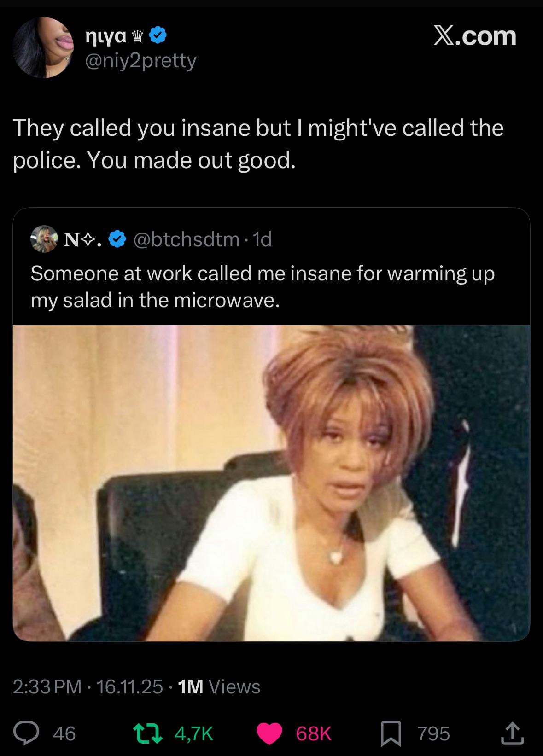
Task: Tap the green repost arrows icon
Action: [x=147, y=733]
